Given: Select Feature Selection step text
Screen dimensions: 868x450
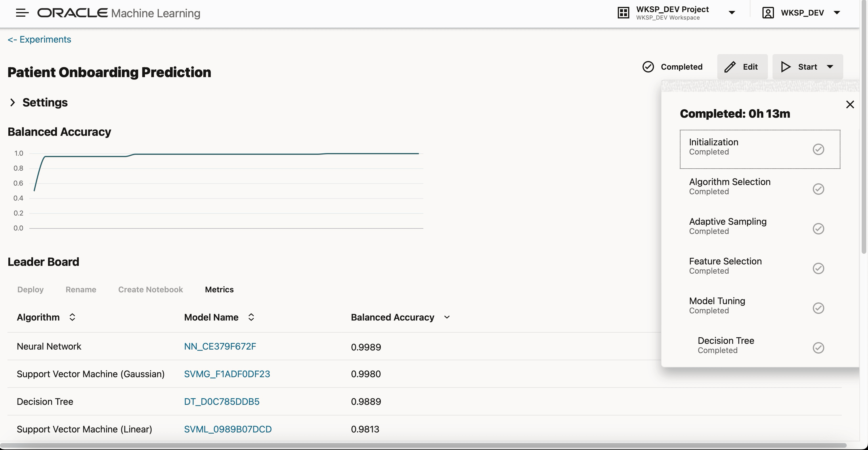Looking at the screenshot, I should pos(725,261).
